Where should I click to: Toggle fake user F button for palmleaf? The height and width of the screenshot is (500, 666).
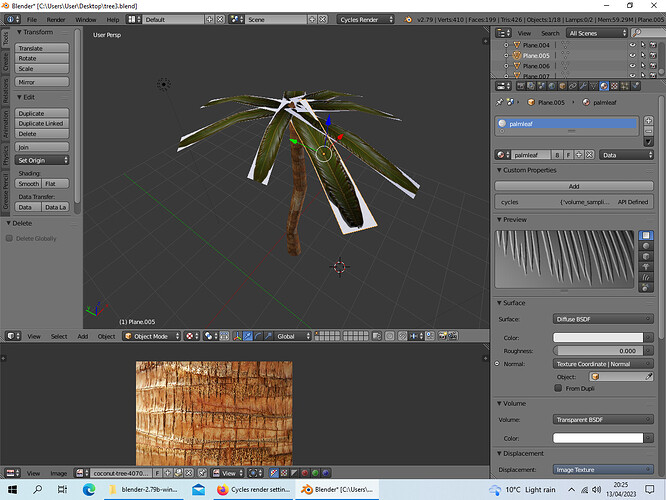(568, 155)
